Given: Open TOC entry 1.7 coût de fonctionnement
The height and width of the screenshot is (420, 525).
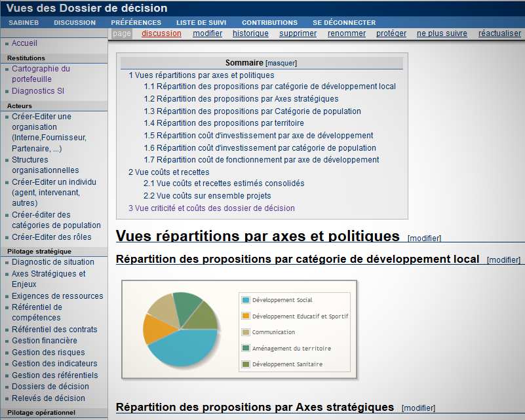Looking at the screenshot, I should [261, 160].
